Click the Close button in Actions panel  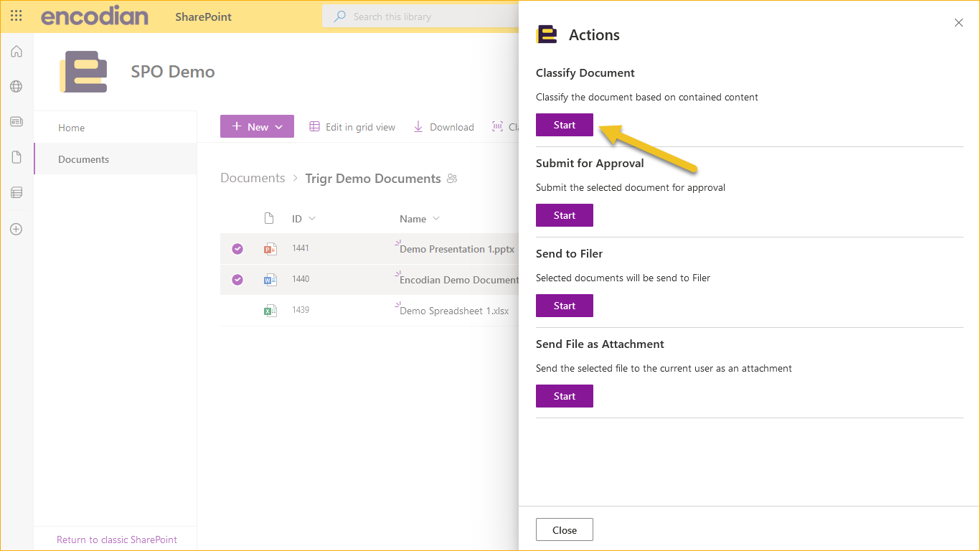point(565,530)
